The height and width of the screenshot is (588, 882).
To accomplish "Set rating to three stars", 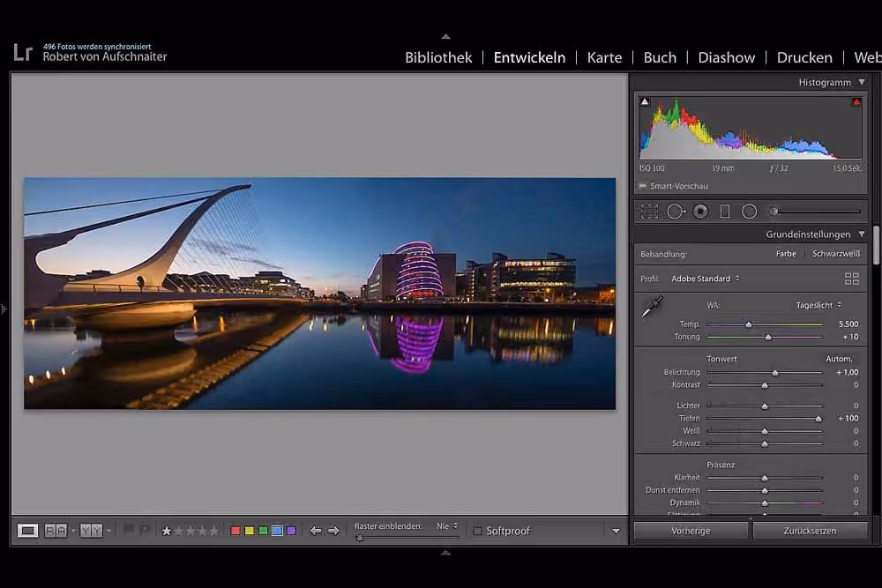I will click(x=191, y=531).
